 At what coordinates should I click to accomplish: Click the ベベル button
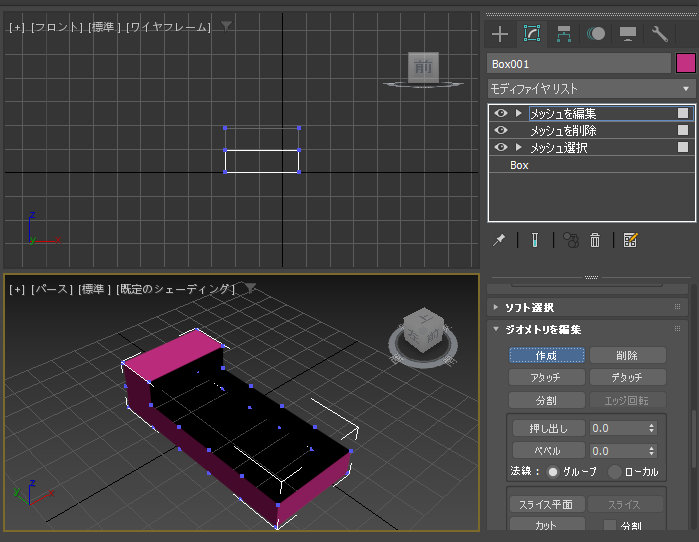pos(548,451)
